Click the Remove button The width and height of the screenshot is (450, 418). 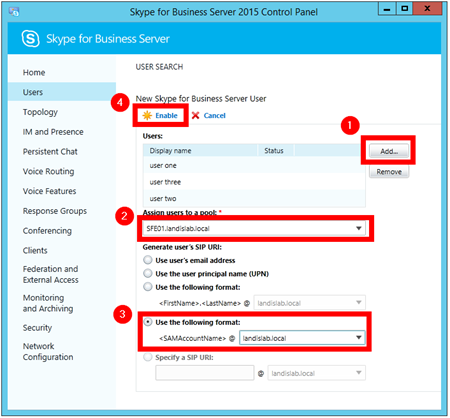point(389,172)
